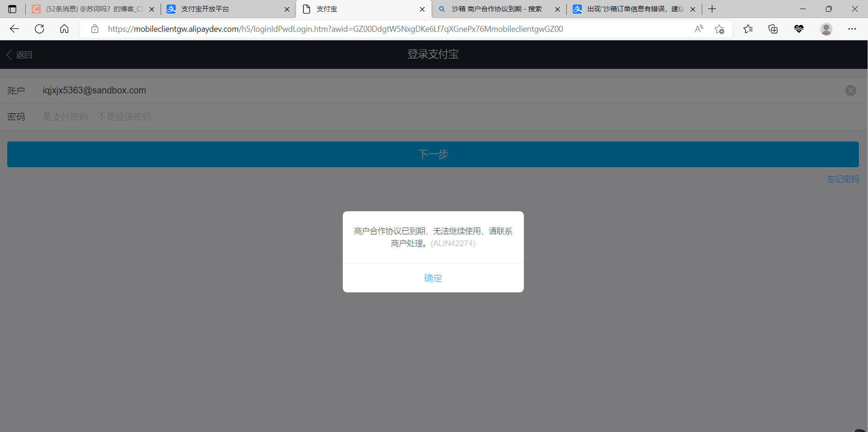Open a new browser tab
868x432 pixels.
[x=712, y=9]
